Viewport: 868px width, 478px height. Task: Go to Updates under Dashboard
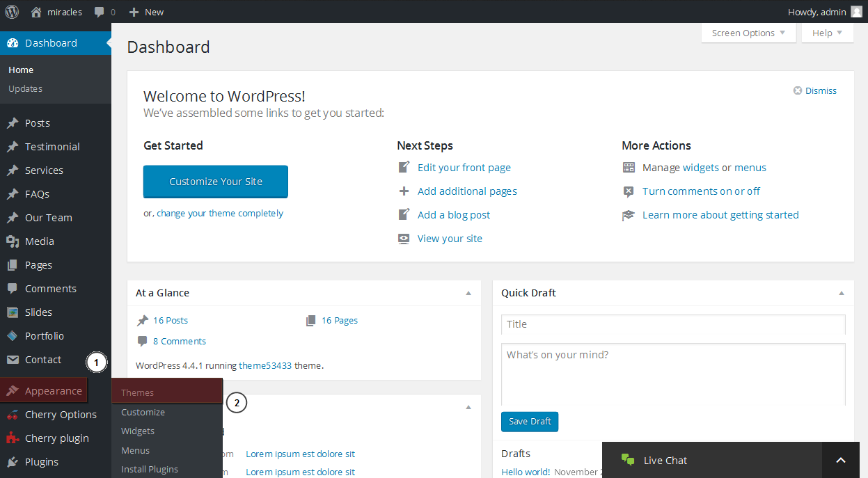[x=26, y=88]
